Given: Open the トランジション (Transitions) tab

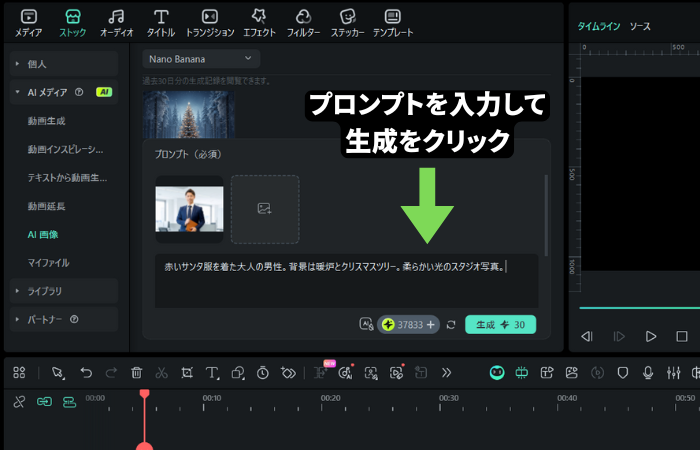Looking at the screenshot, I should coord(210,23).
